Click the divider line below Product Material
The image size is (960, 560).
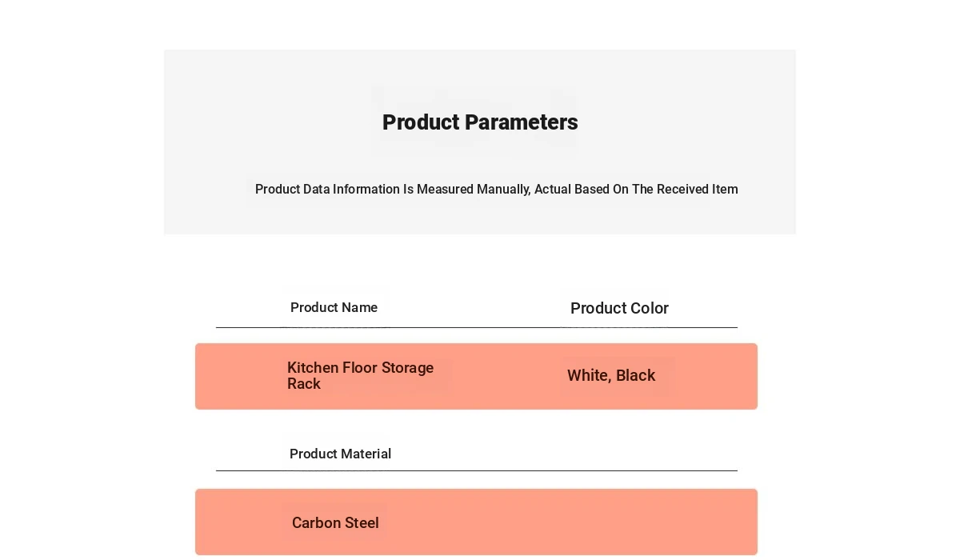click(x=477, y=470)
